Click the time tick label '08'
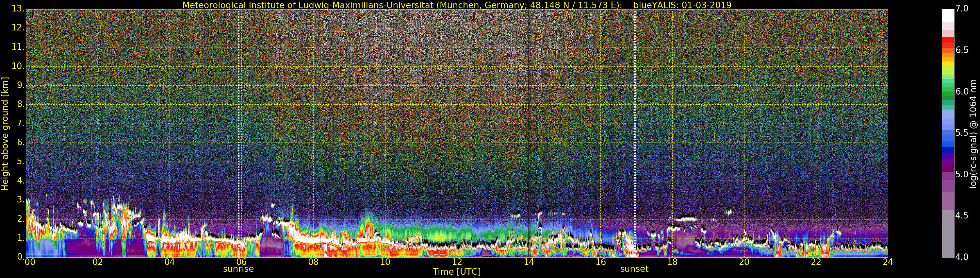The width and height of the screenshot is (980, 278). click(313, 262)
